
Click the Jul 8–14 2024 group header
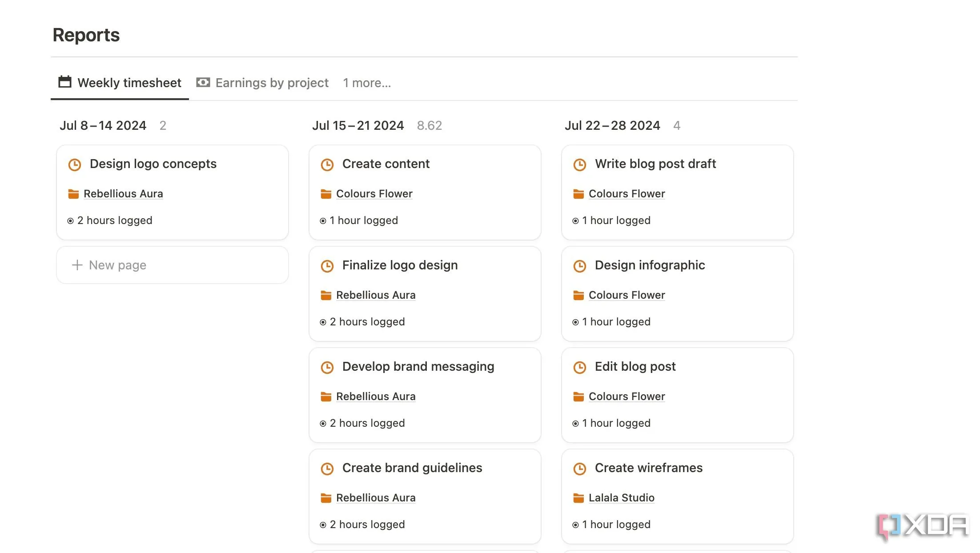coord(103,125)
